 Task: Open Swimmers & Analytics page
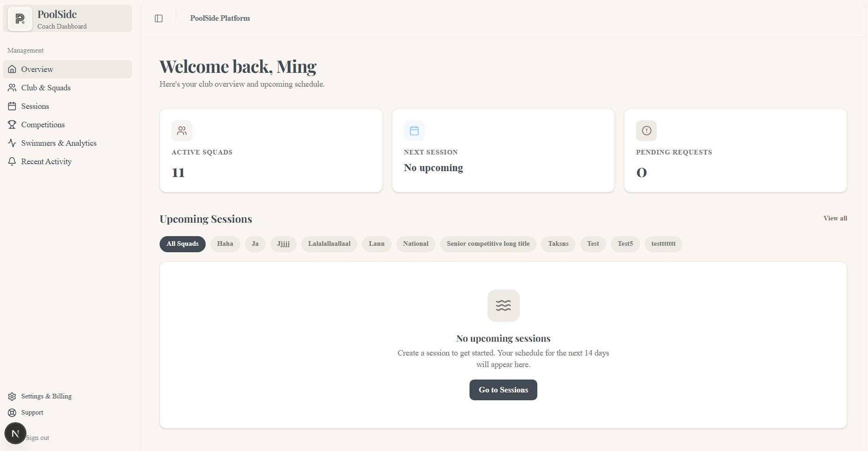(59, 143)
